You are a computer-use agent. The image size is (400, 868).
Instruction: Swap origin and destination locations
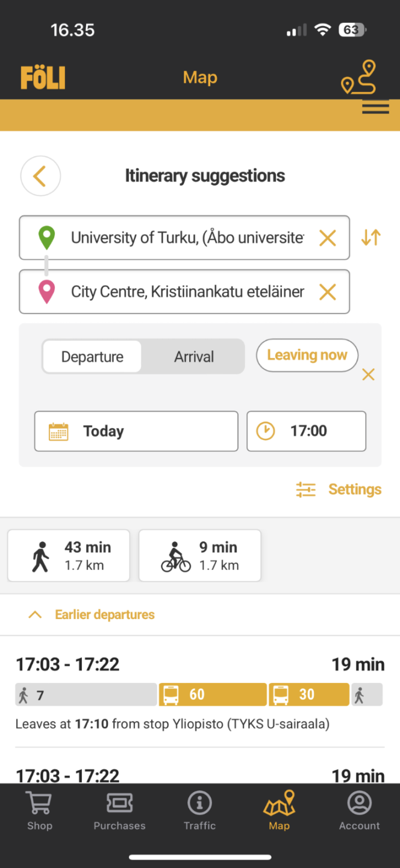[370, 237]
